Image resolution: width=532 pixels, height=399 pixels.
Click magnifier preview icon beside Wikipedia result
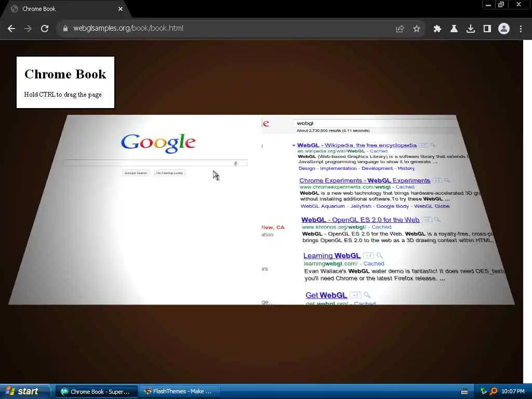pyautogui.click(x=433, y=145)
